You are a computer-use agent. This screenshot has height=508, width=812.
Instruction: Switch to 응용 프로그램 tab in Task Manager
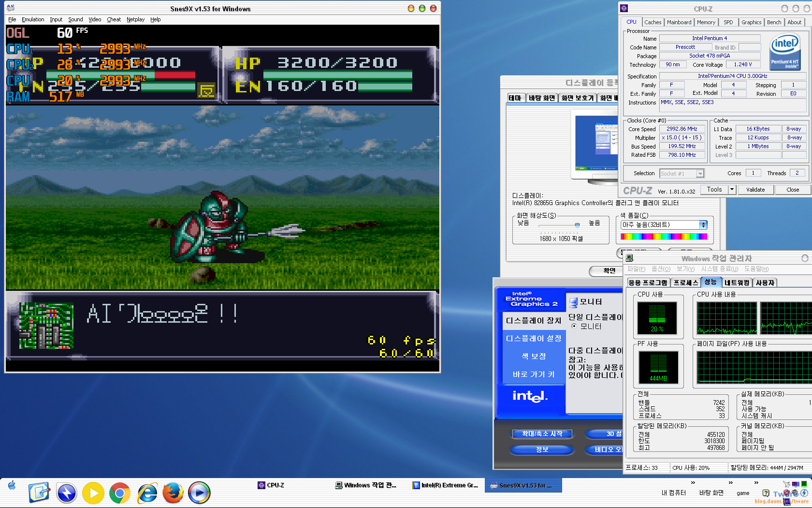point(648,283)
